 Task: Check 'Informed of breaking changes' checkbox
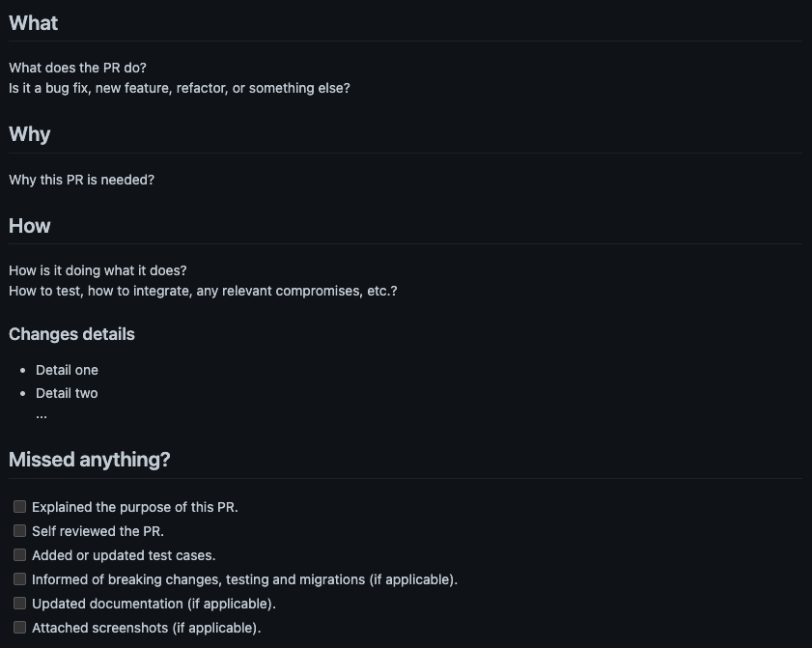19,579
